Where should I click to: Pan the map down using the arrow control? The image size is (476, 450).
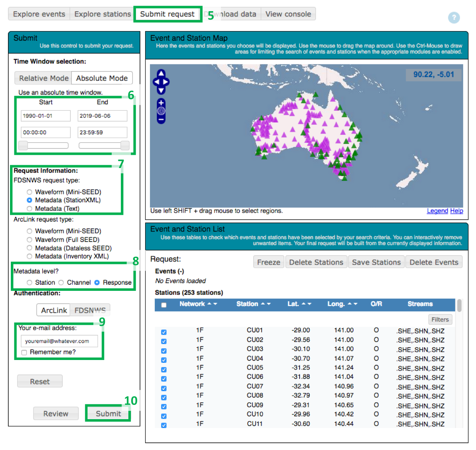coord(161,90)
